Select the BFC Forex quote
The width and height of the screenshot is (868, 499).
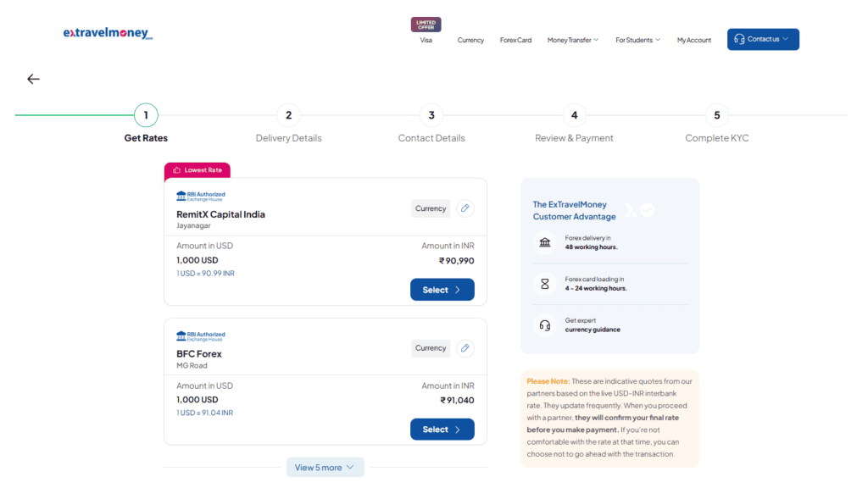point(442,429)
